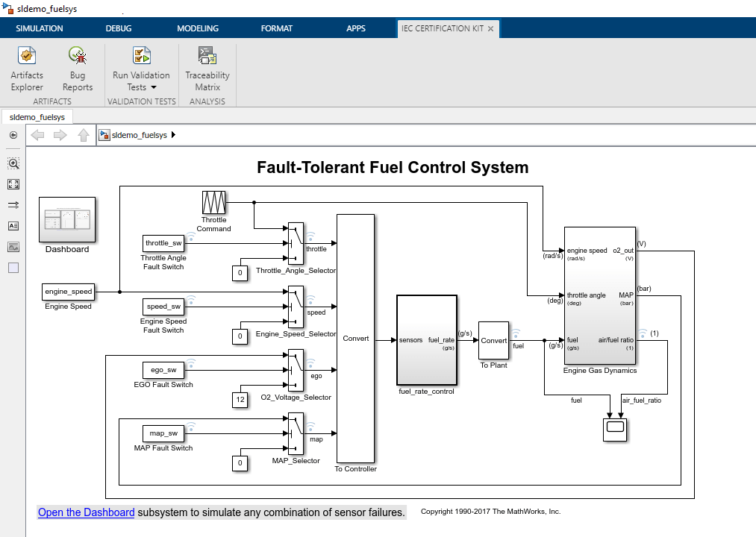Click the Fit-to-view icon in the sidebar
This screenshot has height=537, width=756.
pos(13,184)
